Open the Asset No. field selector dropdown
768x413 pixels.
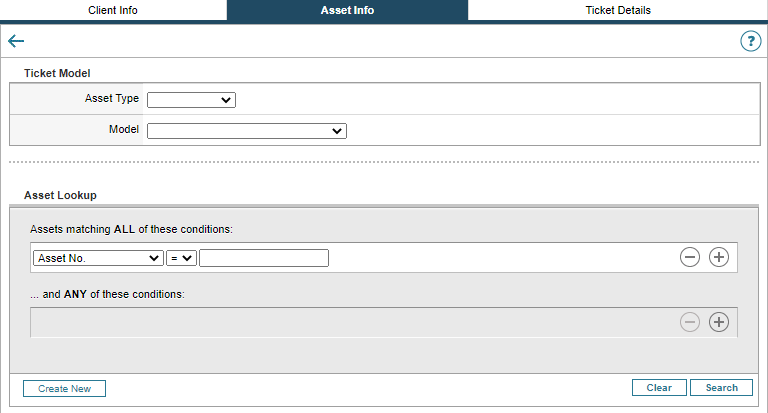pyautogui.click(x=98, y=258)
